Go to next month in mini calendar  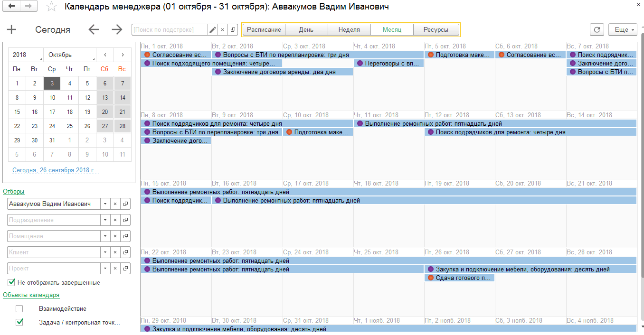point(122,55)
